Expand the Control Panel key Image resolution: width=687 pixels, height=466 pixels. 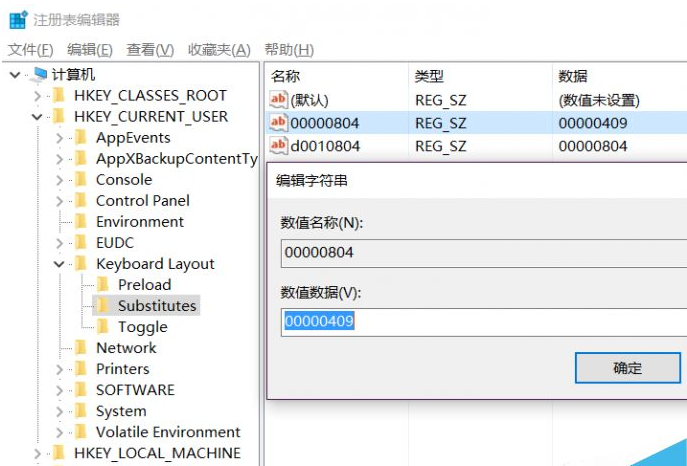click(60, 201)
